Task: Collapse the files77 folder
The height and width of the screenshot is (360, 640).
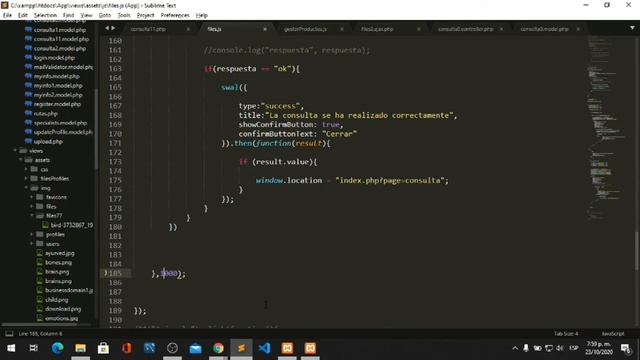Action: pos(32,216)
